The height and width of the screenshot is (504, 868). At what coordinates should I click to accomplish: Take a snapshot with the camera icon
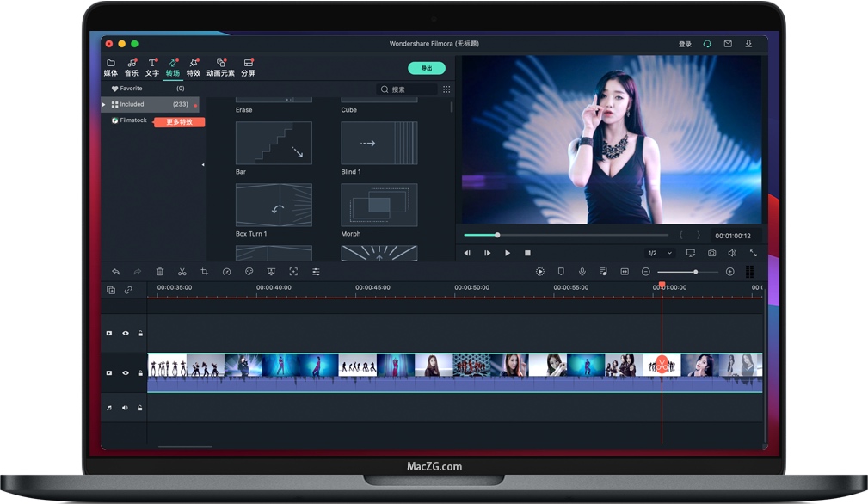coord(711,253)
